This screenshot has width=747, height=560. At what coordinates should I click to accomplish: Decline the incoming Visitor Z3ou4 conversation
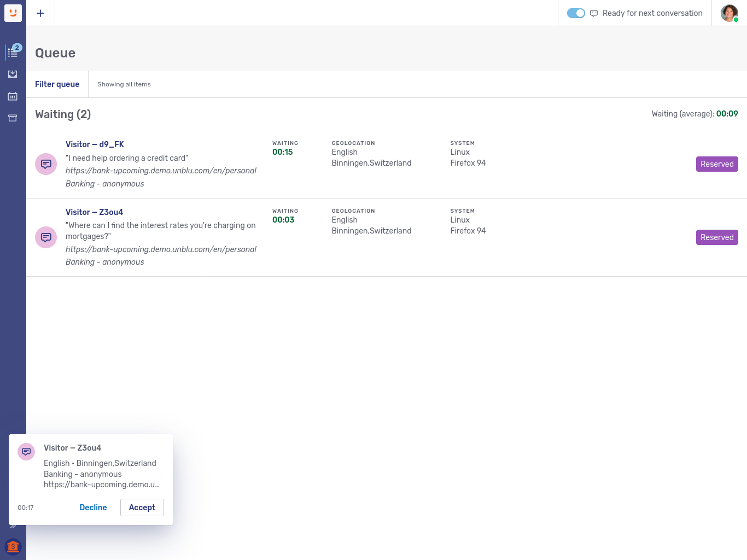(x=93, y=507)
